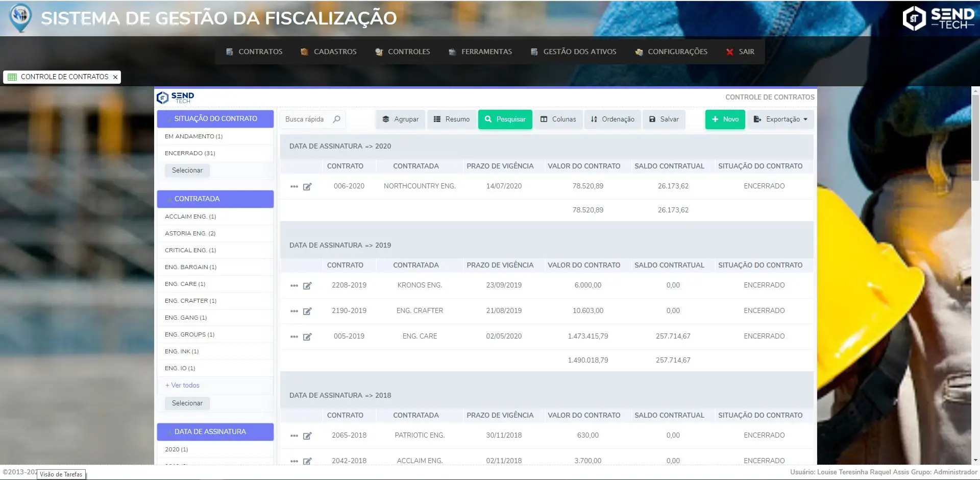Screen dimensions: 980x480
Task: Select the Astoria Eng. (2) filter
Action: point(190,233)
